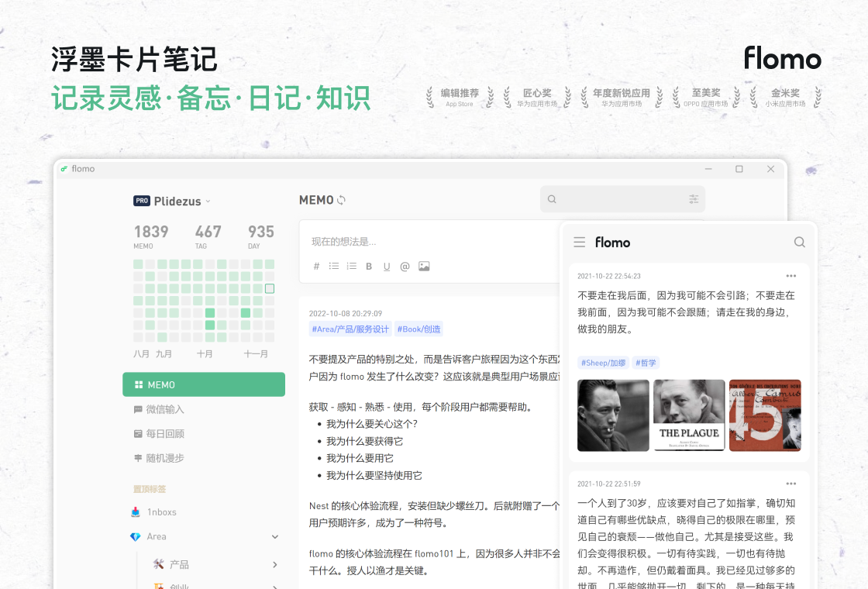Select the bullet list formatting icon
Viewport: 868px width, 589px height.
point(334,266)
